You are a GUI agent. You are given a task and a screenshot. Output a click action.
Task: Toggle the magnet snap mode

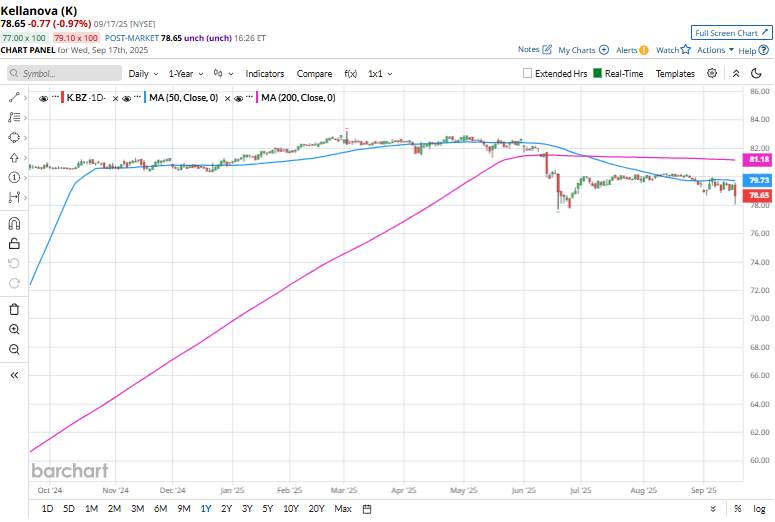14,224
